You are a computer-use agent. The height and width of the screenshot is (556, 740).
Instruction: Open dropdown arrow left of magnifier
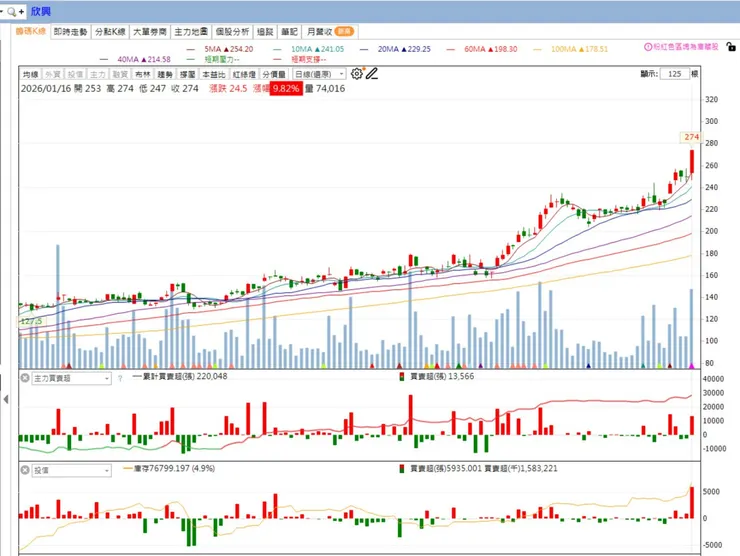[2, 11]
